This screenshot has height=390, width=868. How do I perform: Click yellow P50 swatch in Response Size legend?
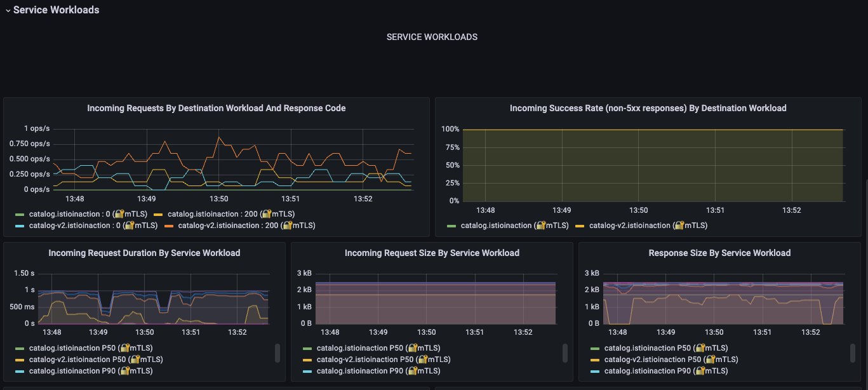[595, 360]
